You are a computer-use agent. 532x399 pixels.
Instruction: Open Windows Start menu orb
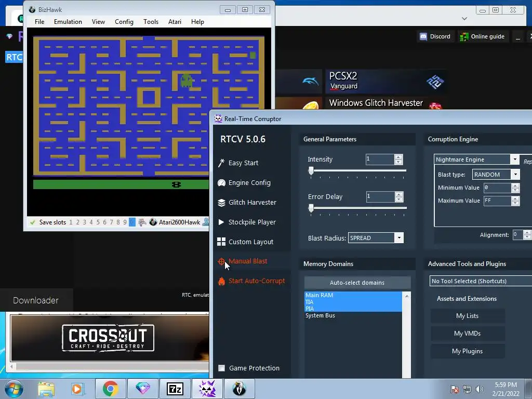tap(14, 389)
